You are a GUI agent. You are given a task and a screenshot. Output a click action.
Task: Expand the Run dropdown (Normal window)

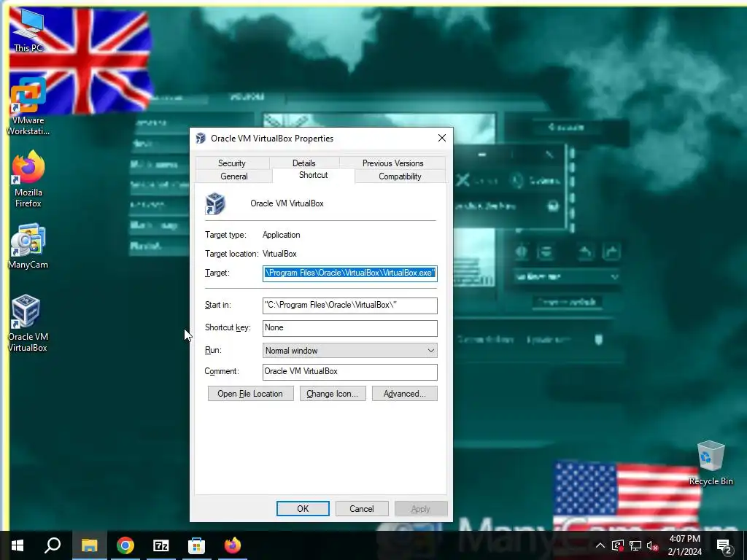[x=349, y=351]
